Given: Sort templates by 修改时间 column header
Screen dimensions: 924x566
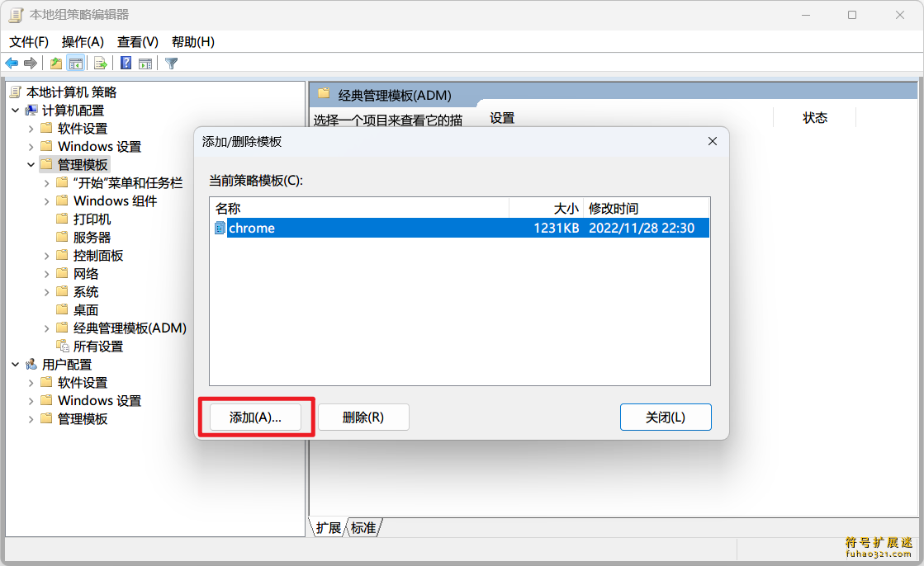Looking at the screenshot, I should pos(646,209).
